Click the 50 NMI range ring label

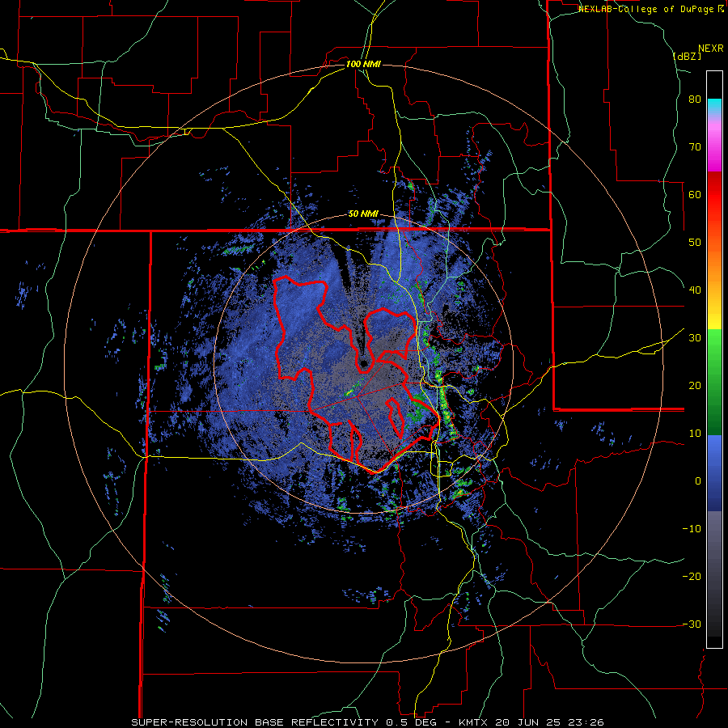point(363,214)
